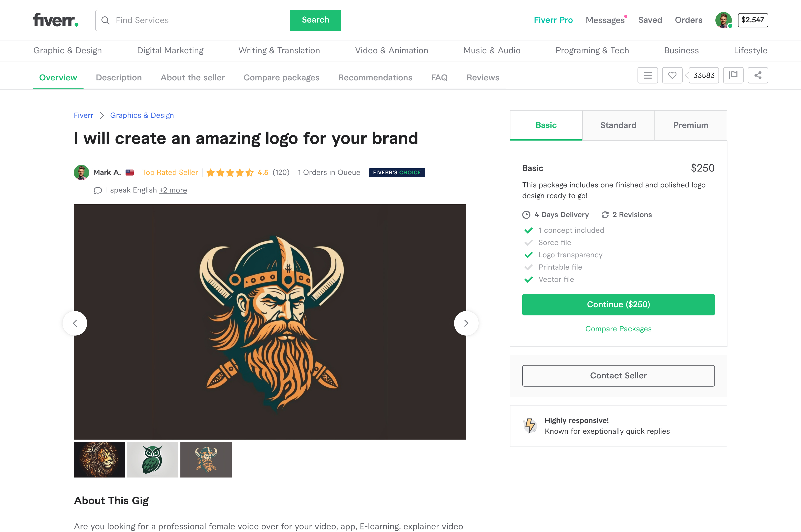This screenshot has width=801, height=532.
Task: Select the owl logo thumbnail
Action: click(152, 459)
